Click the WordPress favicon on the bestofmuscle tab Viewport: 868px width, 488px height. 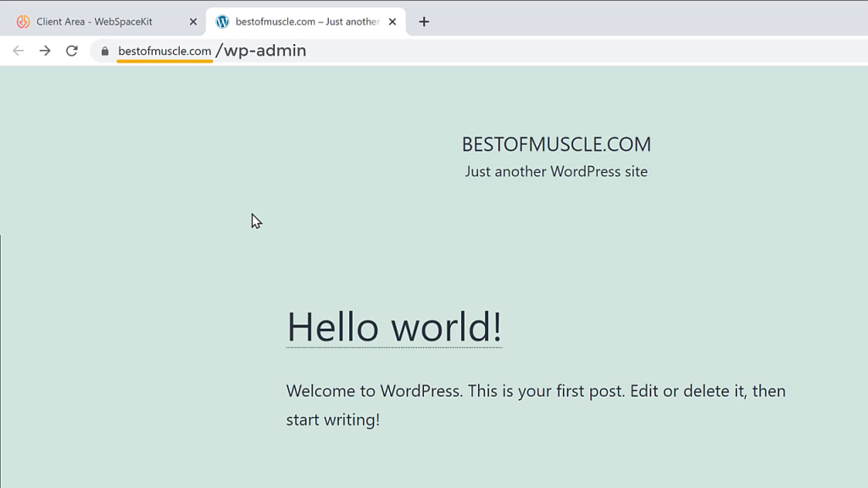(x=223, y=21)
